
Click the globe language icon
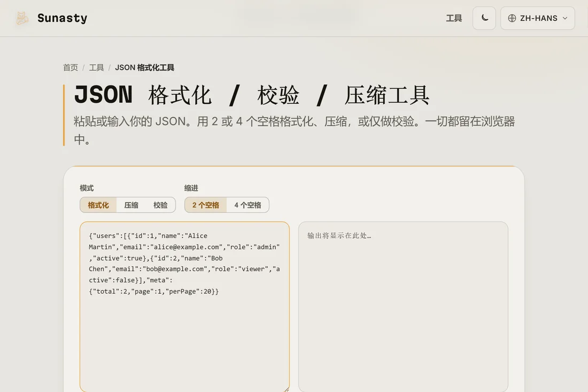[512, 18]
